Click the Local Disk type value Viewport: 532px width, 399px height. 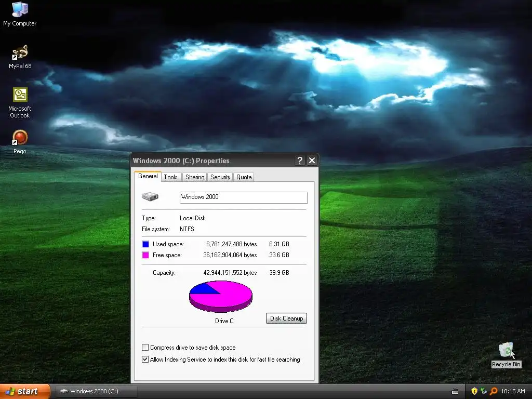193,218
